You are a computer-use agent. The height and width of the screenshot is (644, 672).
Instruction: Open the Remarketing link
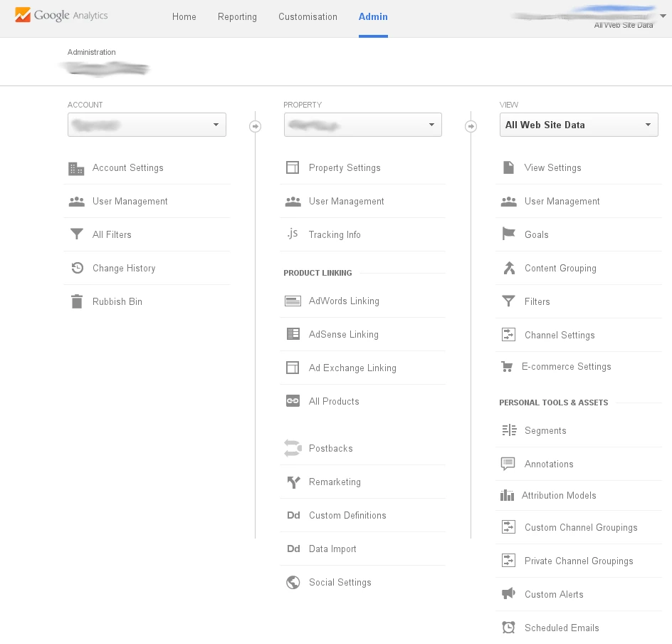pos(335,482)
